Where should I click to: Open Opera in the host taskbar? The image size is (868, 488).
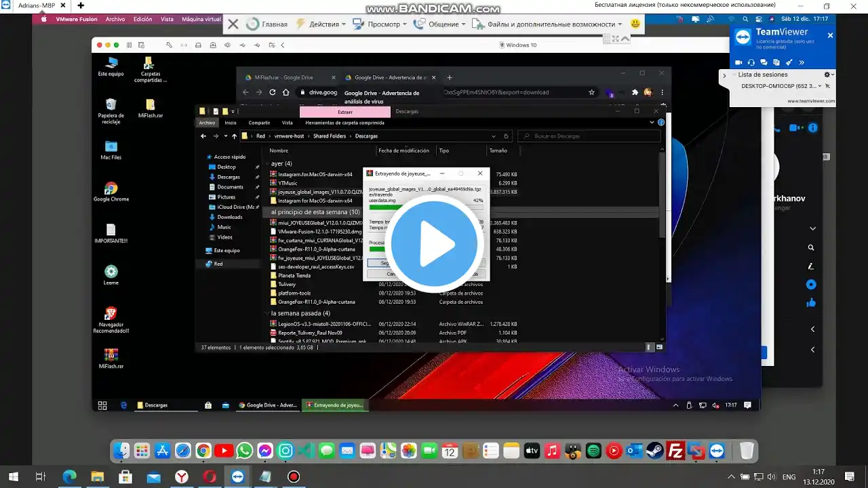pos(210,476)
